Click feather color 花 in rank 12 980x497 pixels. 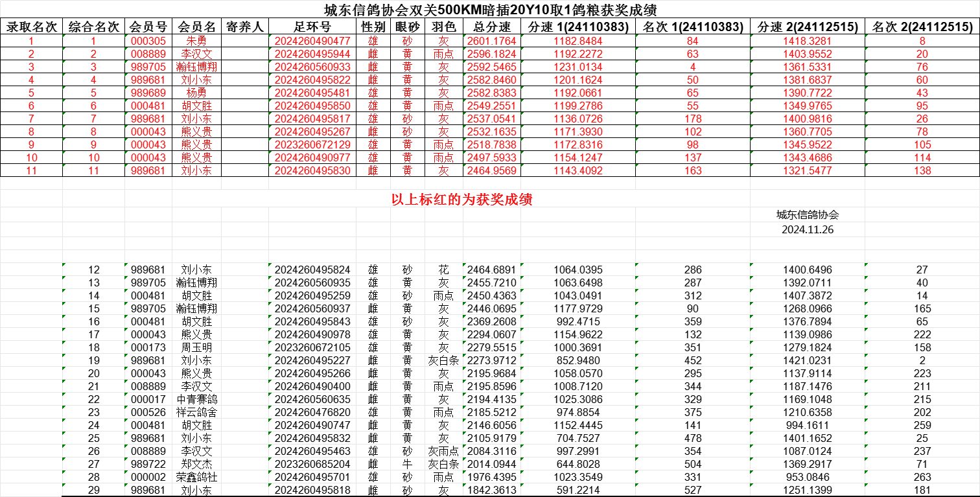443,270
